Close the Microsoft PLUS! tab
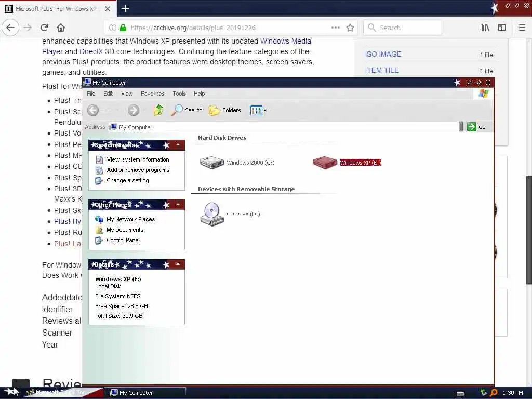 tap(108, 9)
